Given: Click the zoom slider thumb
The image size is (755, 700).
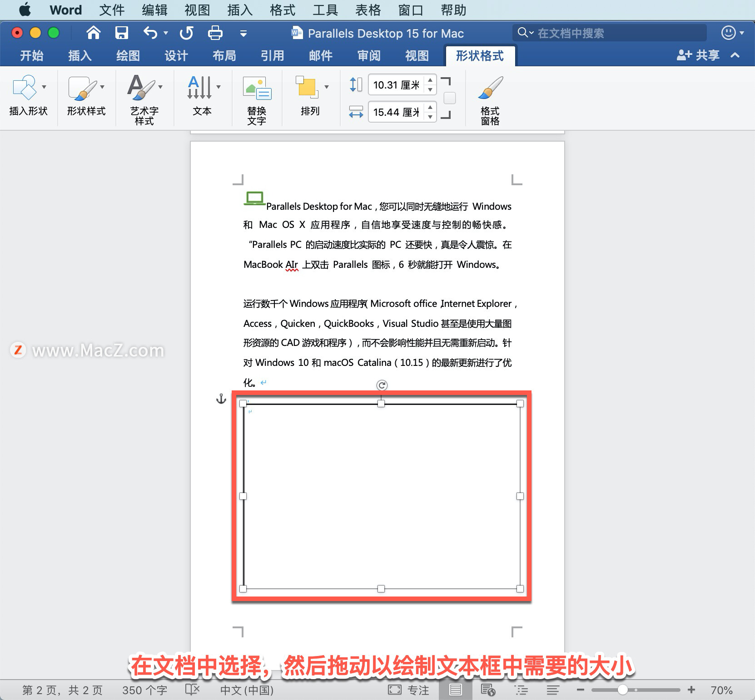Looking at the screenshot, I should click(623, 690).
